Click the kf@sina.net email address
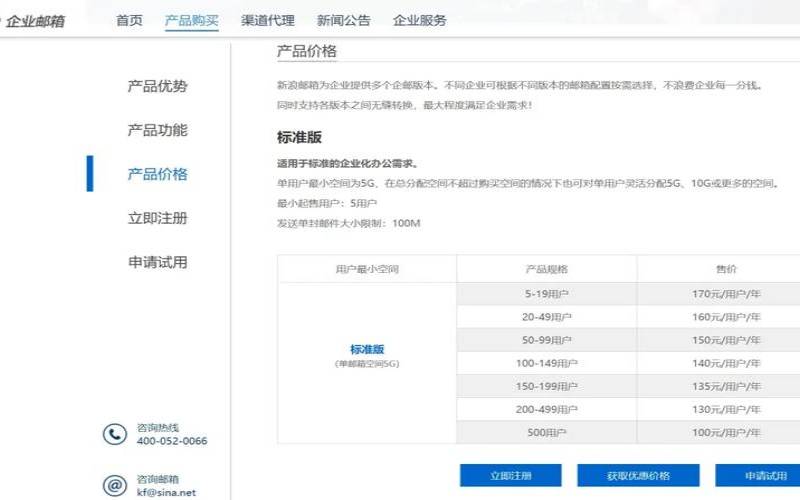 (x=166, y=492)
